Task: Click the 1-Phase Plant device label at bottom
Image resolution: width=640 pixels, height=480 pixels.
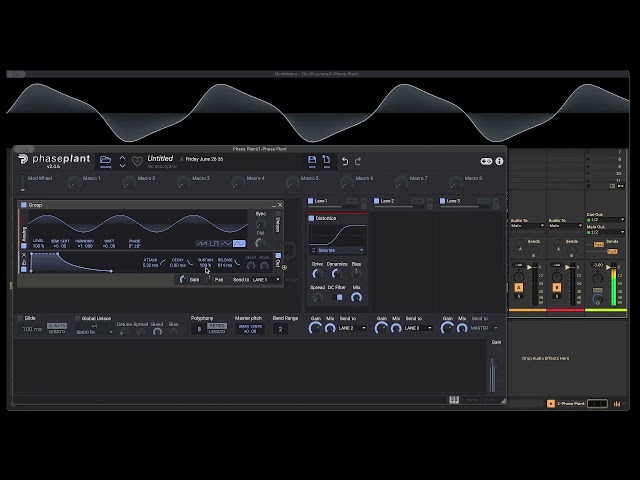Action: 571,404
